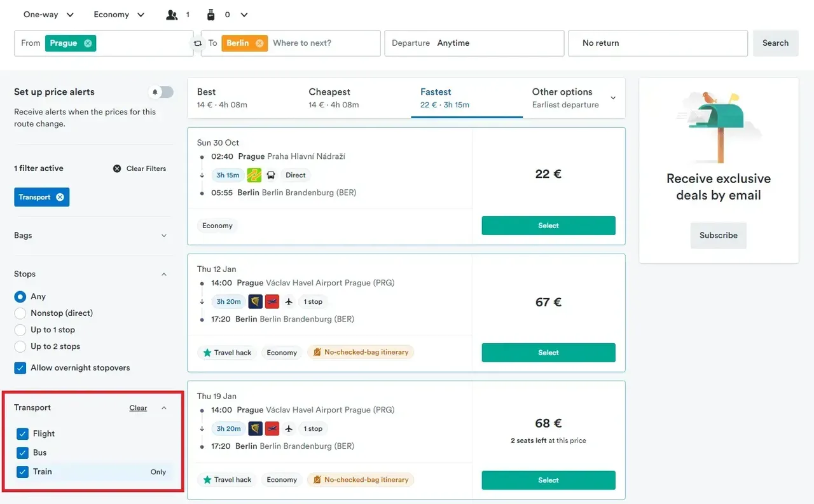Click Ryanair logo on Thu 12 Jan trip

(256, 302)
